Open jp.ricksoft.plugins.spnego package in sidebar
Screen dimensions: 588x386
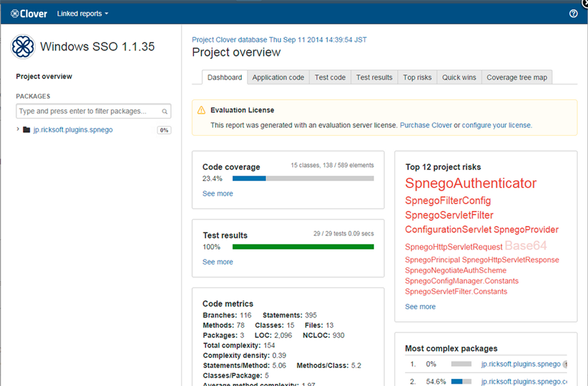click(73, 130)
